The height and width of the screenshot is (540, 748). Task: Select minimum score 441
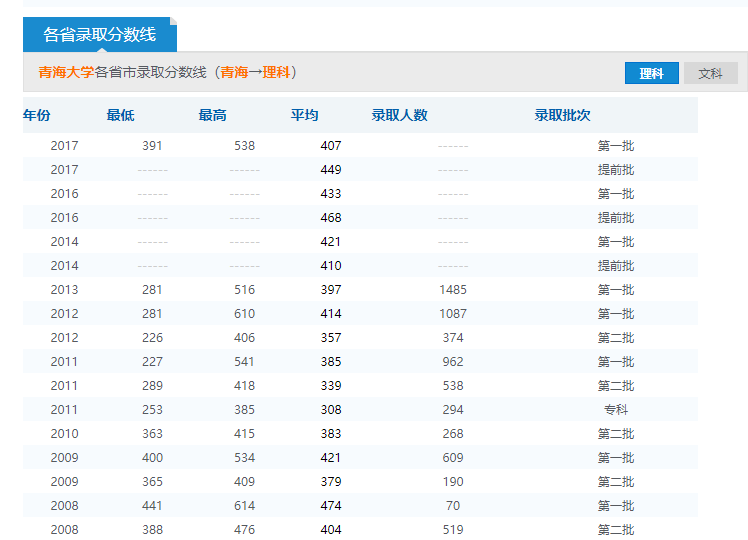[152, 506]
